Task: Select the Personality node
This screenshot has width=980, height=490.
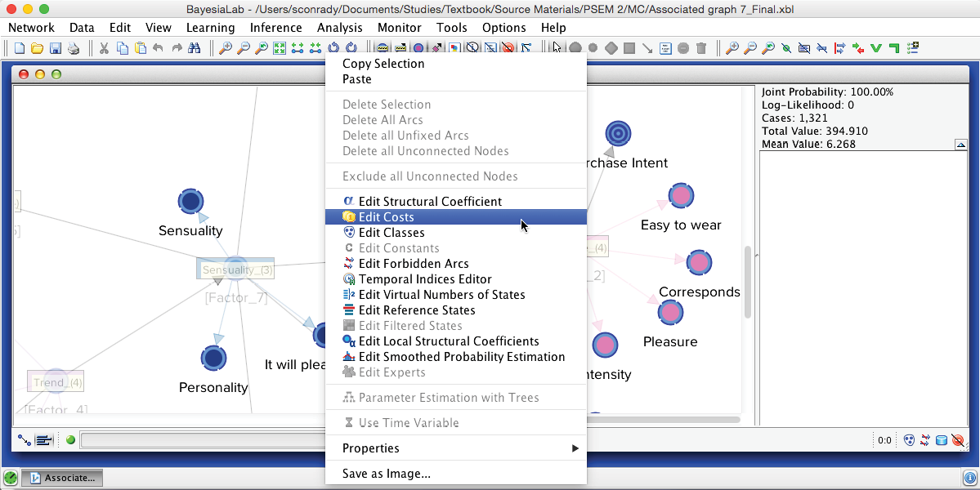Action: (214, 359)
